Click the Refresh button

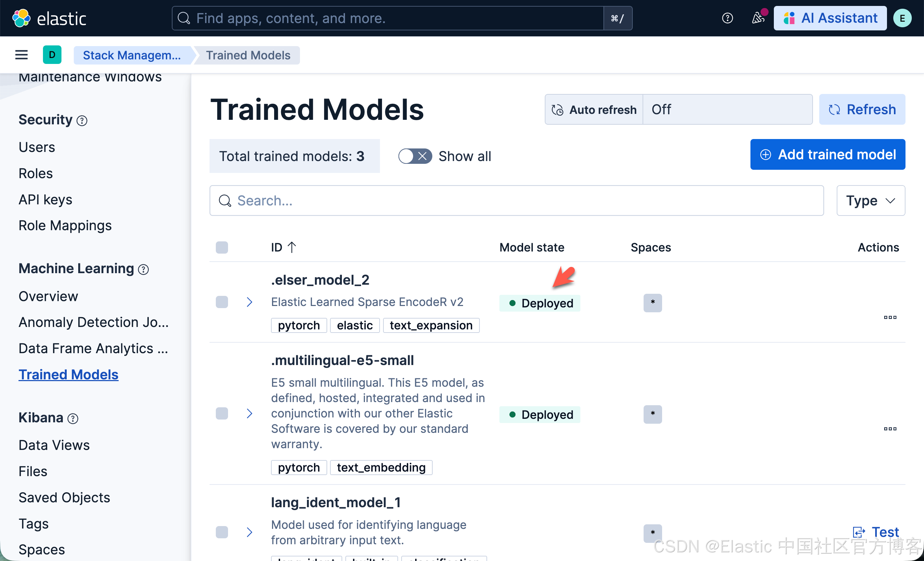[x=862, y=109]
